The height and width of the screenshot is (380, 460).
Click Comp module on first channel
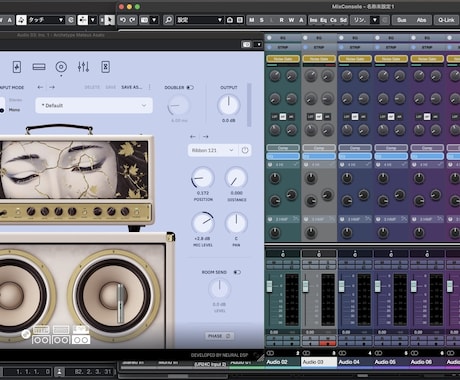pyautogui.click(x=283, y=148)
